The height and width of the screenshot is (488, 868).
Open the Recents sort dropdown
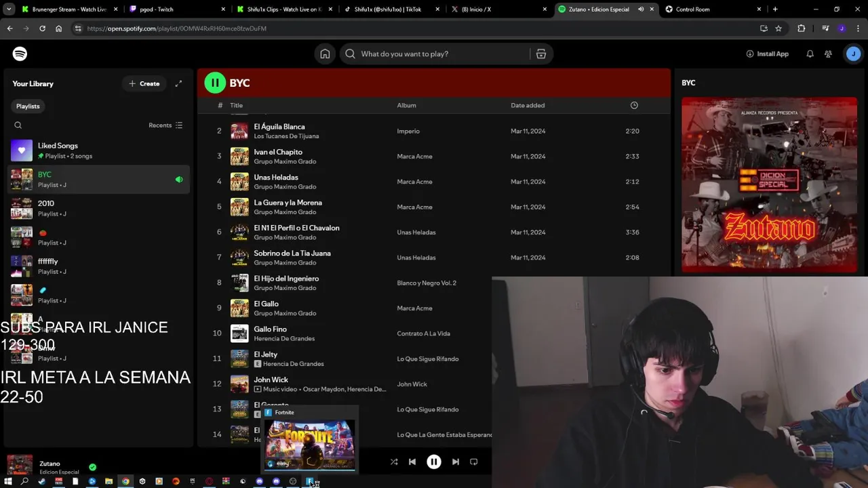[165, 125]
